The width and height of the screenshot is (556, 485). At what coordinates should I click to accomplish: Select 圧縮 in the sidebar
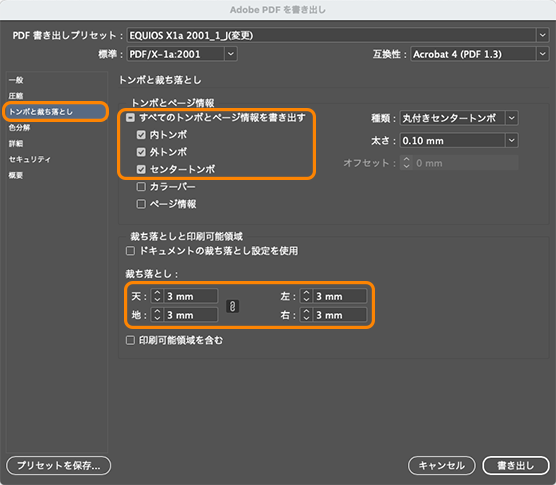[16, 96]
